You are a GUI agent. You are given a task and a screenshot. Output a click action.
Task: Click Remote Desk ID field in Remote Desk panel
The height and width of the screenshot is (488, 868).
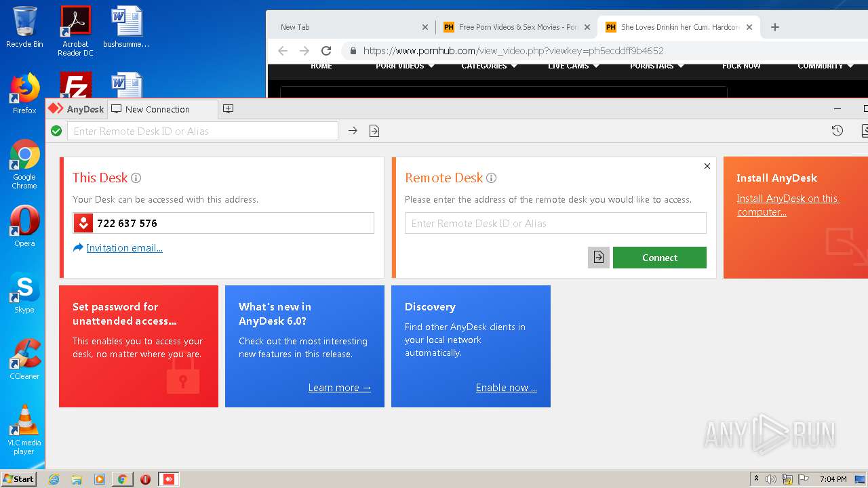[555, 223]
